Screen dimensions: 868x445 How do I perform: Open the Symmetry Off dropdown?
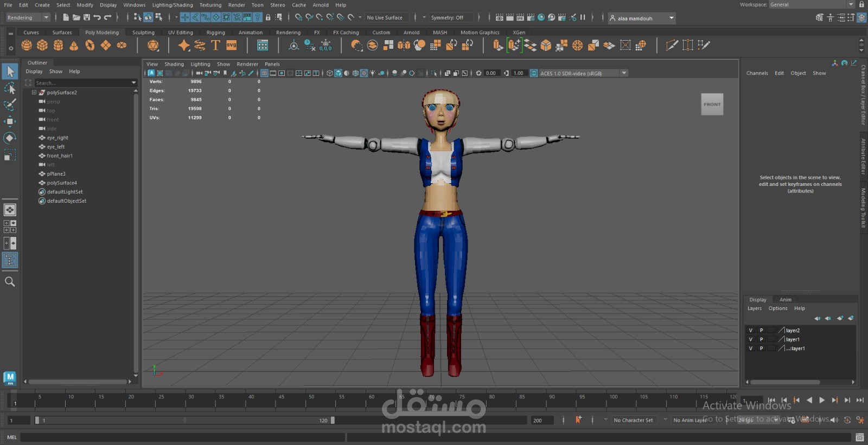(451, 18)
